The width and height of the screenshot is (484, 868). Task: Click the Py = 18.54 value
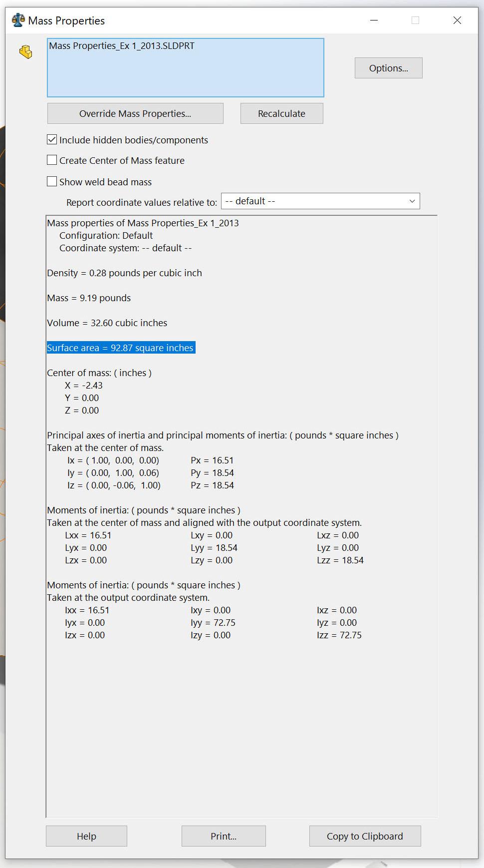click(x=212, y=473)
